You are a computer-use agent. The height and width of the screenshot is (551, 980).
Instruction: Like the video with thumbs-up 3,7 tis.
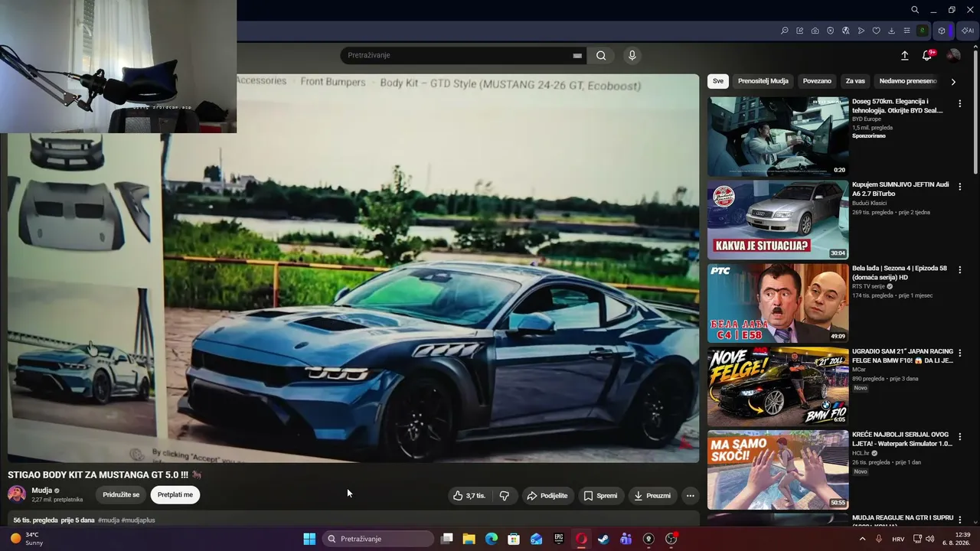click(469, 496)
